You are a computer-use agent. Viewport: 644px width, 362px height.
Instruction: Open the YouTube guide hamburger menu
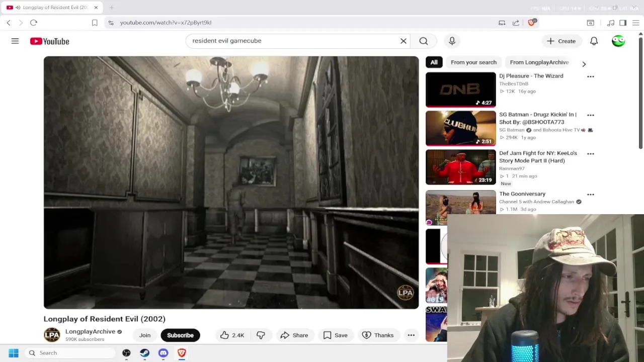[15, 41]
